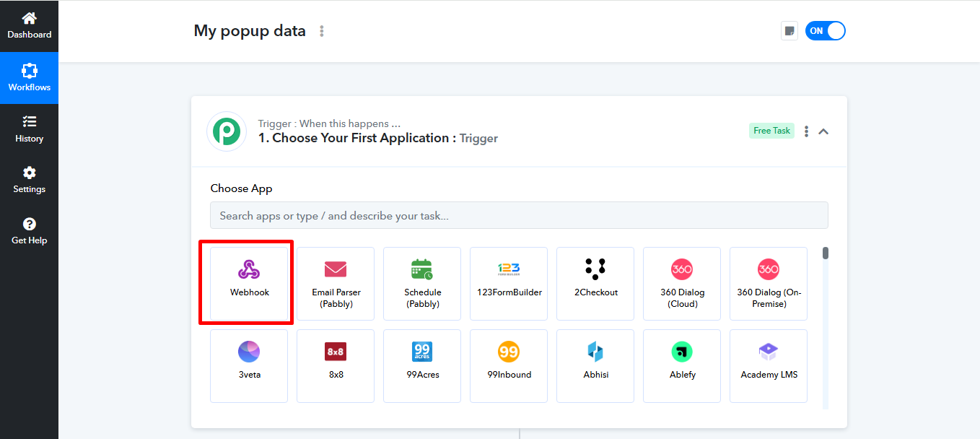Select the 2Checkout app
Image resolution: width=980 pixels, height=439 pixels.
[x=595, y=283]
